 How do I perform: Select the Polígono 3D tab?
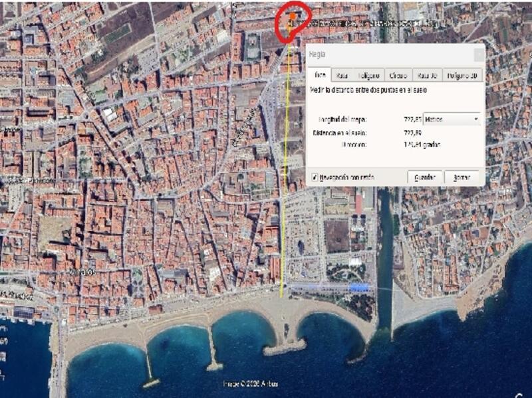click(x=462, y=75)
